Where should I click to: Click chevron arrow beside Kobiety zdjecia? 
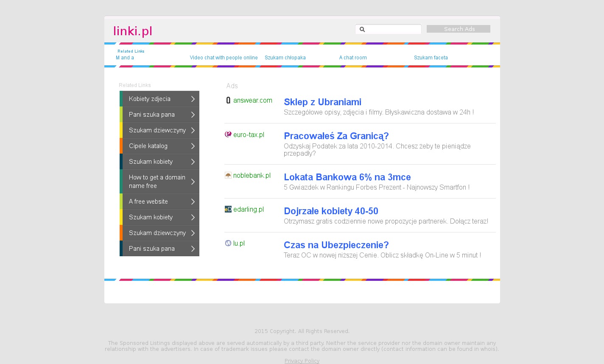tap(193, 99)
